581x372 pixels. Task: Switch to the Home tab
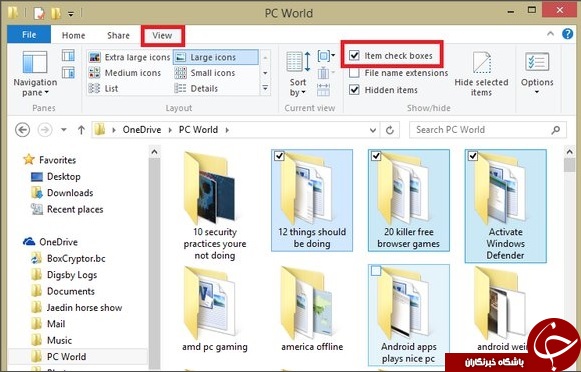point(73,36)
